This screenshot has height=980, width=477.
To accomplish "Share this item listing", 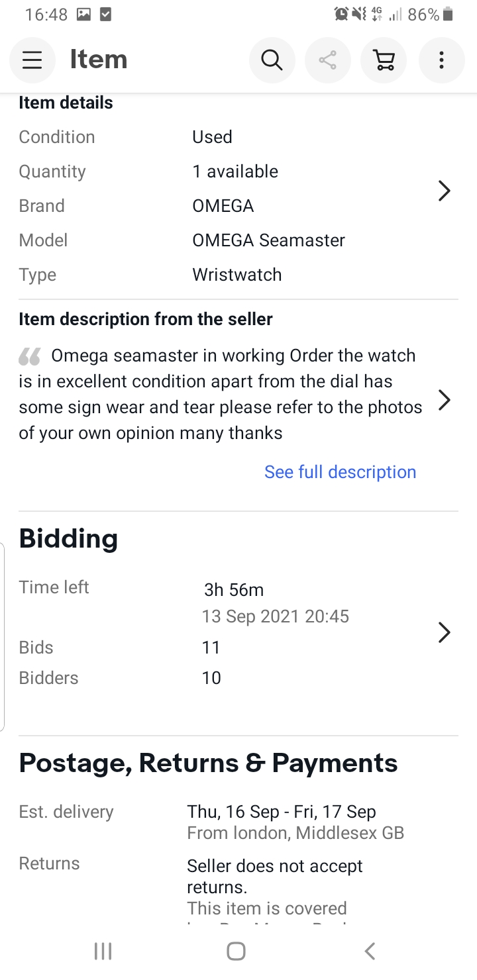I will pos(327,60).
